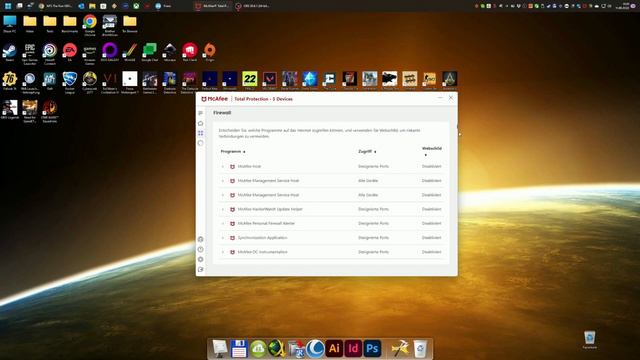This screenshot has width=640, height=360.
Task: Sort by Programm column header
Action: [233, 151]
